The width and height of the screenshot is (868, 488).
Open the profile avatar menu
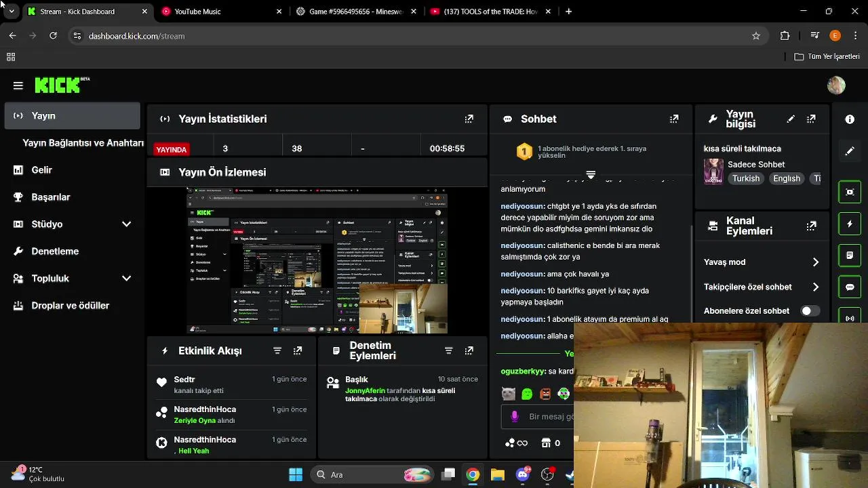pyautogui.click(x=836, y=85)
